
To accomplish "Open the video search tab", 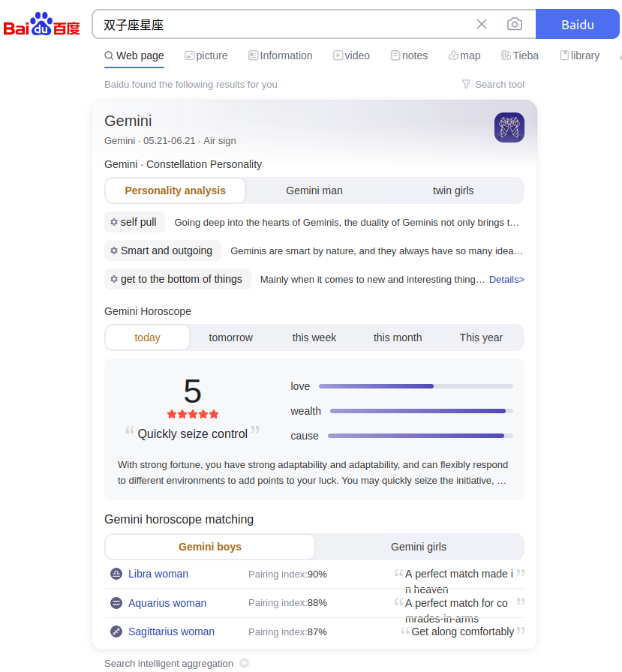I will pyautogui.click(x=352, y=55).
